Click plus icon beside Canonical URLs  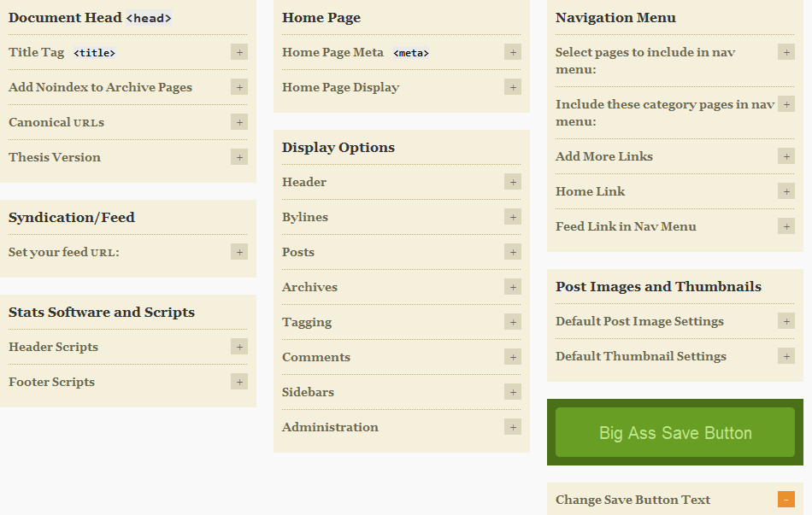(x=239, y=123)
